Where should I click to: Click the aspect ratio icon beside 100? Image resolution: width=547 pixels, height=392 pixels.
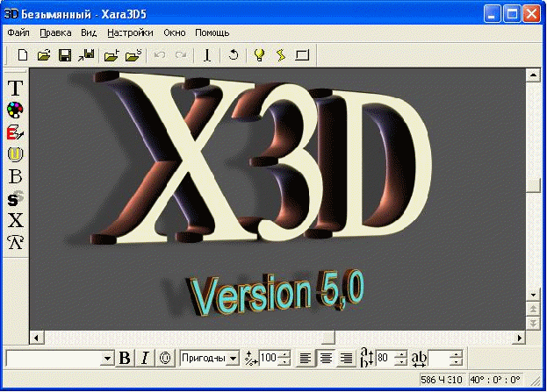click(x=250, y=358)
